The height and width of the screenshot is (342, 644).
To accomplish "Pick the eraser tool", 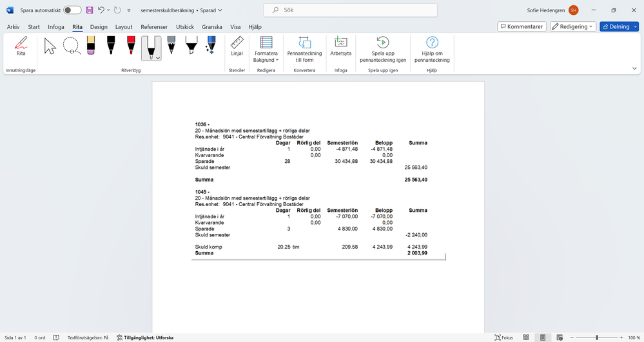I will click(x=91, y=46).
